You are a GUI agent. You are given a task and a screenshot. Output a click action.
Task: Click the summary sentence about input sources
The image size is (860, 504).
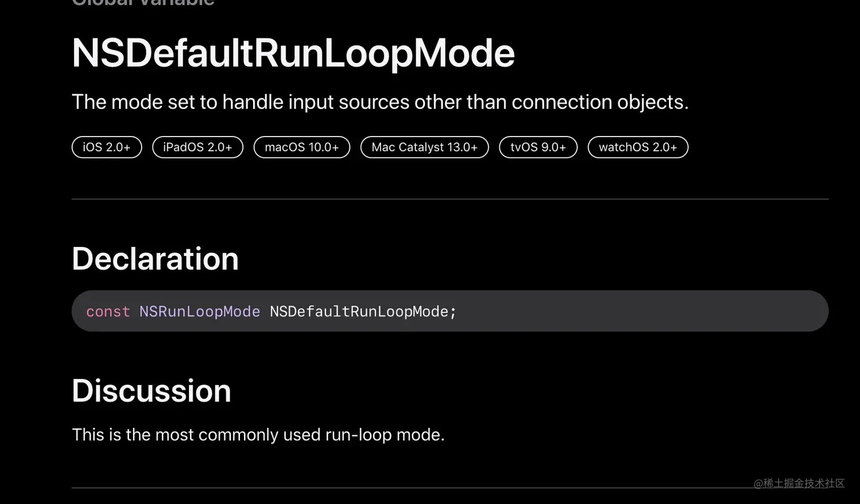click(380, 102)
